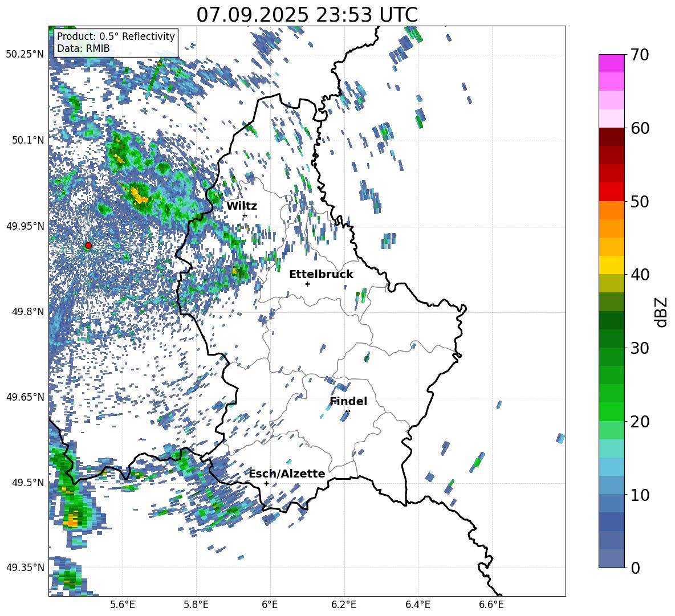Image resolution: width=675 pixels, height=616 pixels.
Task: Click the 70 value on the colorbar
Action: [639, 55]
